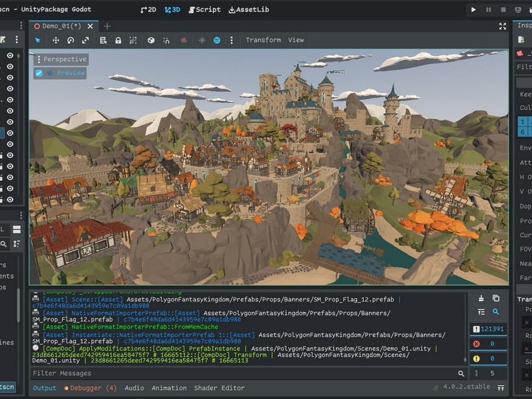Image resolution: width=532 pixels, height=399 pixels.
Task: Open the View menu in the viewport toolbar
Action: 296,40
